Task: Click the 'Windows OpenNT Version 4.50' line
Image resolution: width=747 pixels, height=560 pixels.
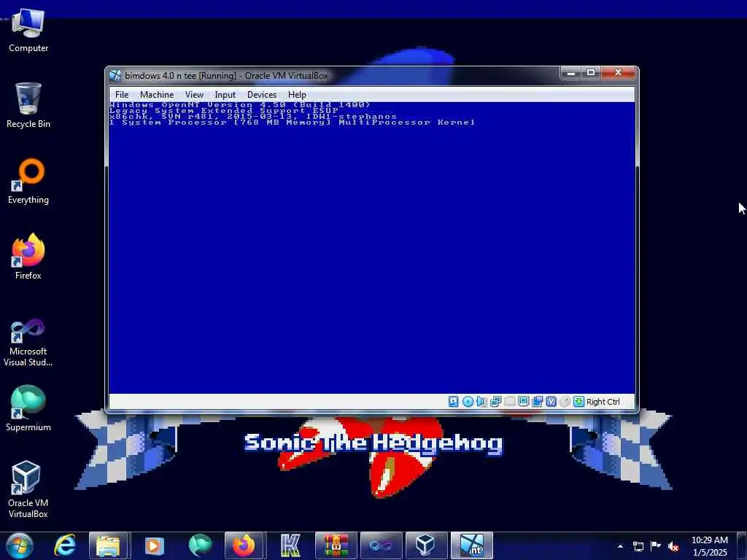Action: pyautogui.click(x=239, y=105)
